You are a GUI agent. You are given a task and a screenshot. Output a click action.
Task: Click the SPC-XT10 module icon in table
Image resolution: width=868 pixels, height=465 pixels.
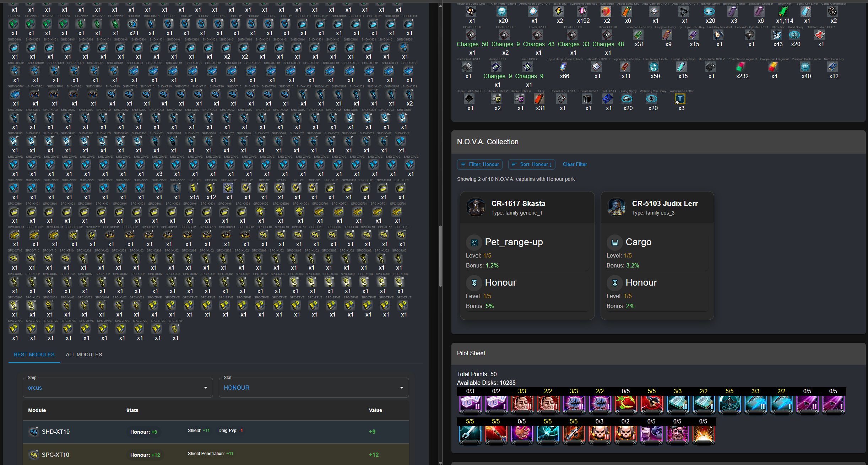[34, 455]
